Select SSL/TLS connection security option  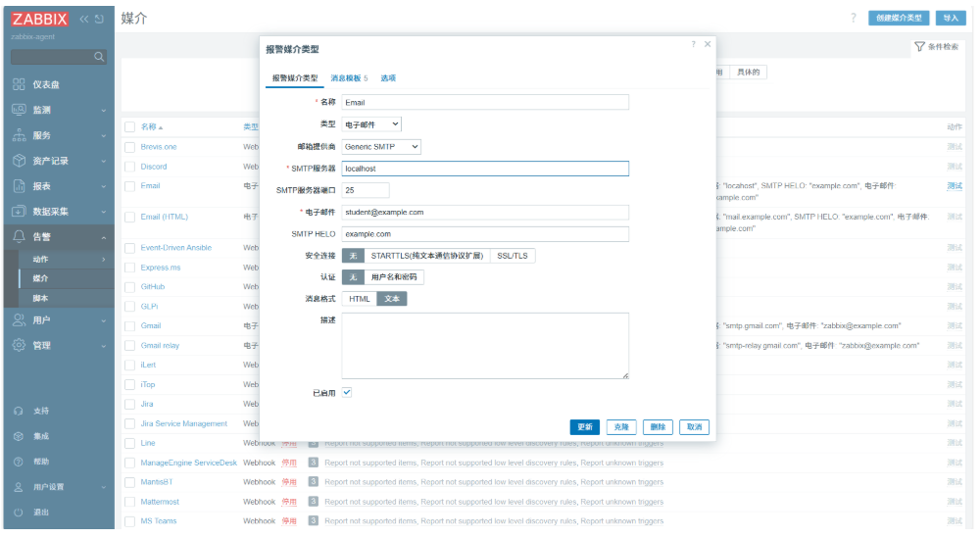(x=513, y=256)
